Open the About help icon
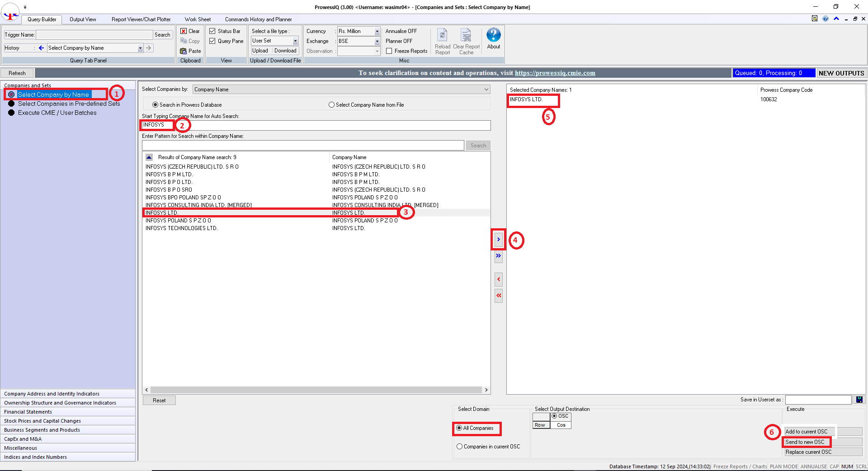 [x=493, y=35]
